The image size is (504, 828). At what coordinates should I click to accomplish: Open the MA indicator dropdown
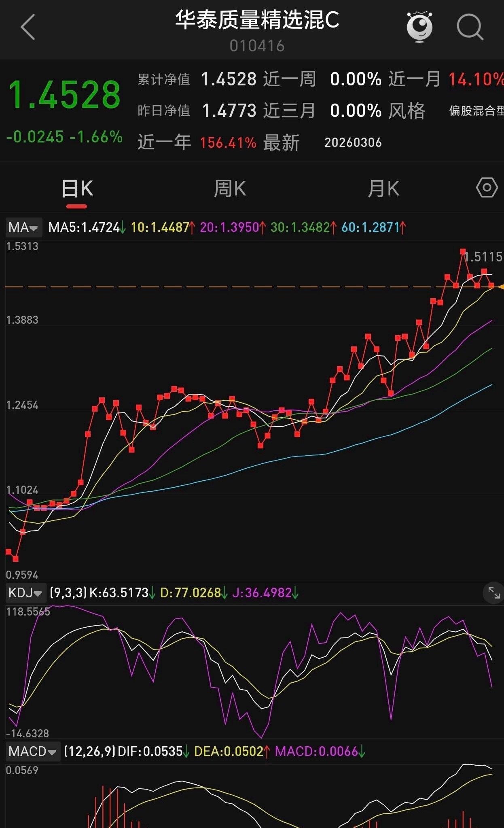pos(23,227)
